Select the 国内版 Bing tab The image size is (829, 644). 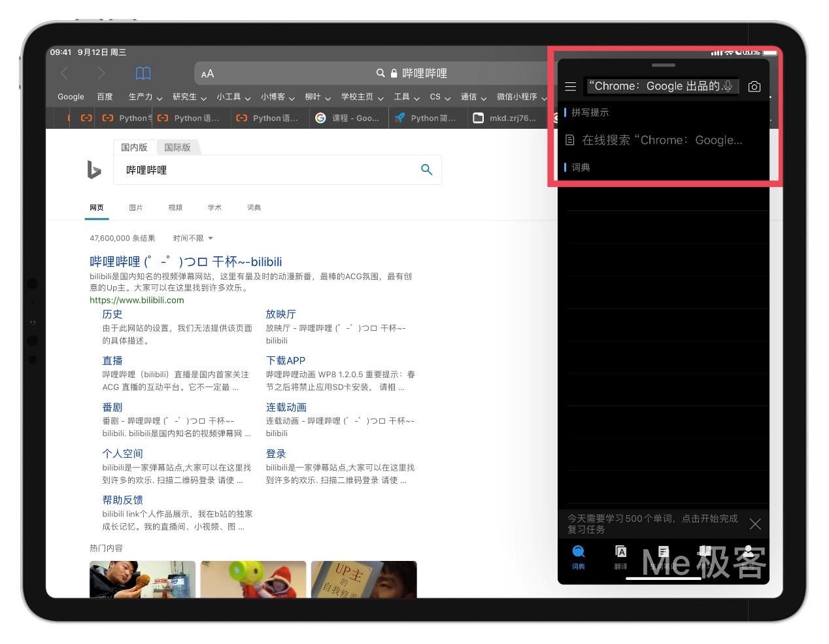click(134, 147)
